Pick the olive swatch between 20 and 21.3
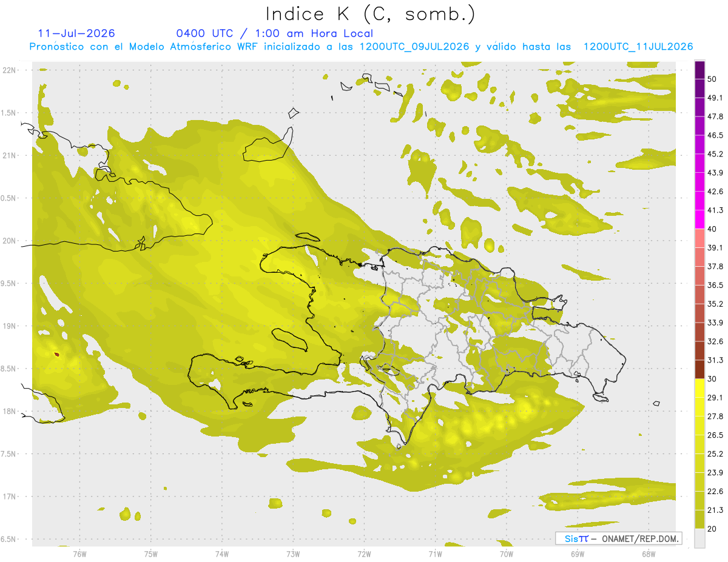 [x=699, y=520]
